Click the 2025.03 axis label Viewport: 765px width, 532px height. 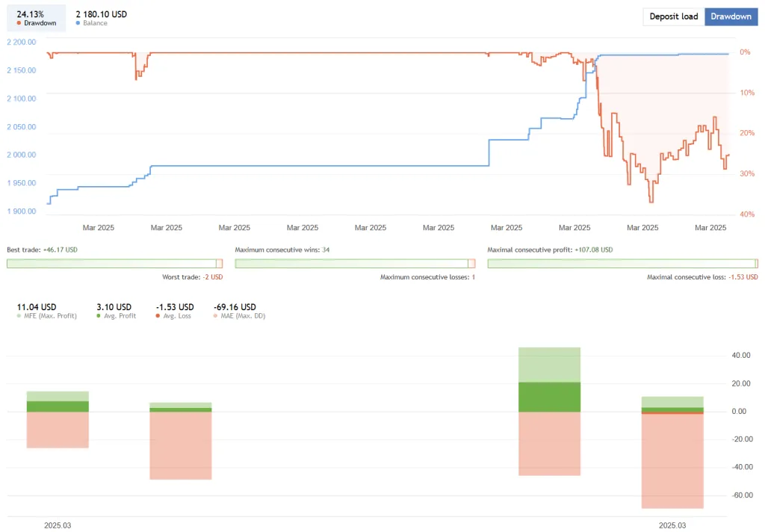point(58,525)
